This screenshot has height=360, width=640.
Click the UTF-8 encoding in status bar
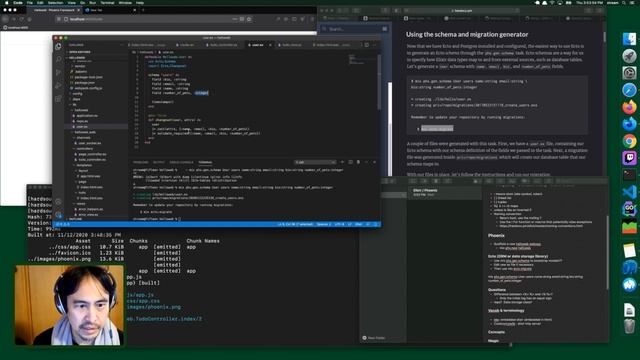339,224
